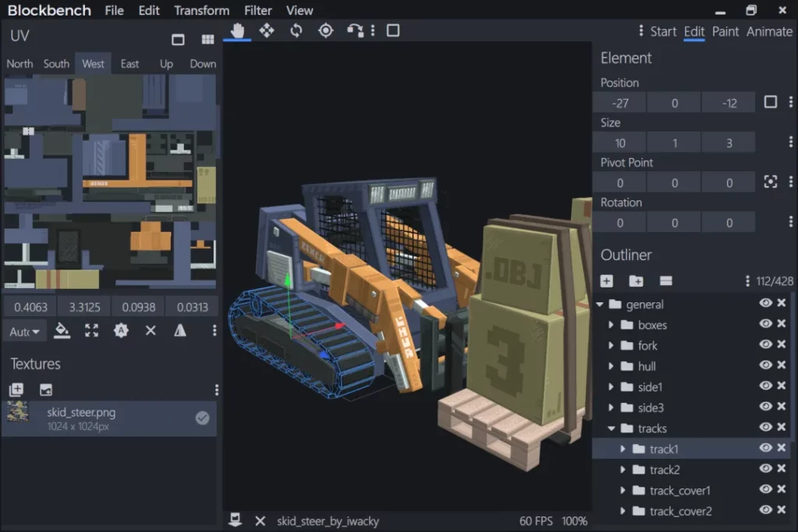
Task: Select the Rotate tool in toolbar
Action: (296, 30)
